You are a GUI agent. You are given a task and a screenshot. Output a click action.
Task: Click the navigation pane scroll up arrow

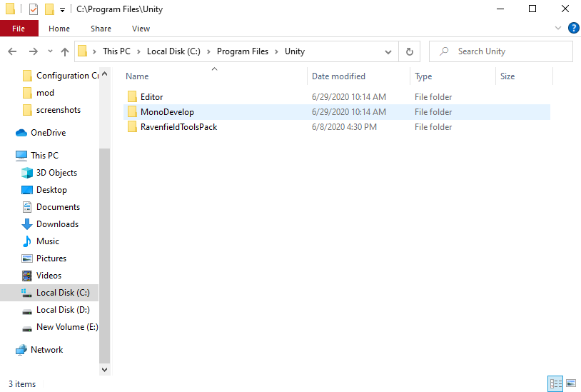(104, 74)
